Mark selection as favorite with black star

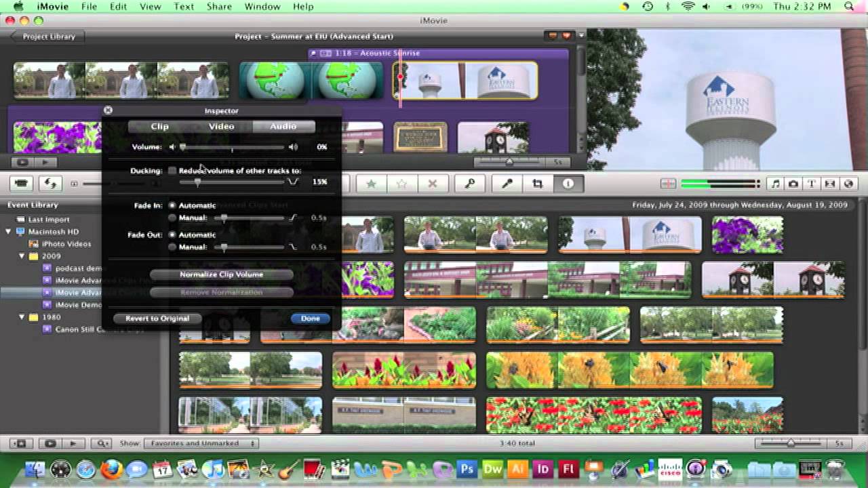(x=371, y=184)
